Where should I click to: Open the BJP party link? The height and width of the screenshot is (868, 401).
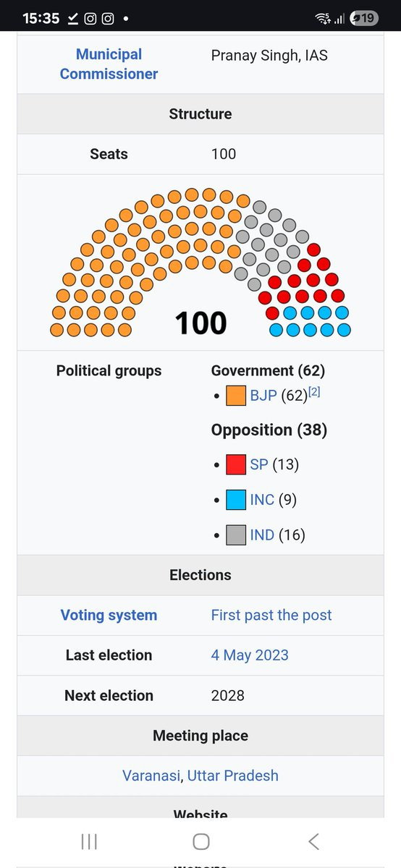click(x=263, y=396)
